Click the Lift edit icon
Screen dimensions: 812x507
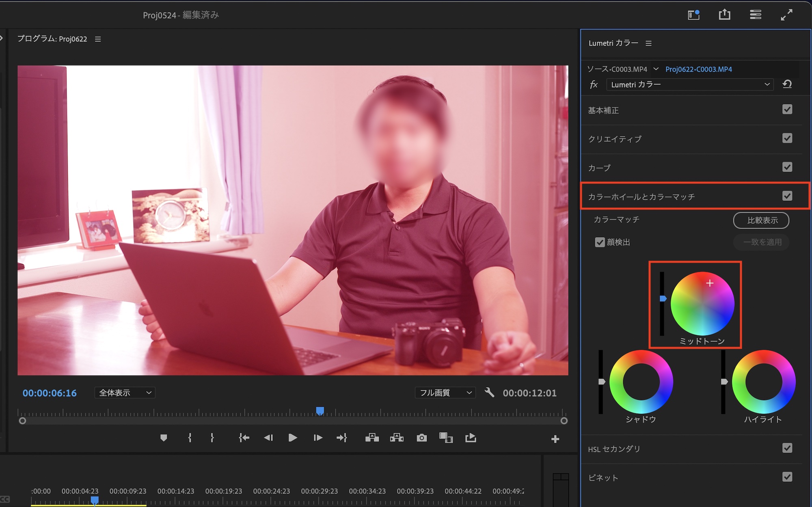372,438
